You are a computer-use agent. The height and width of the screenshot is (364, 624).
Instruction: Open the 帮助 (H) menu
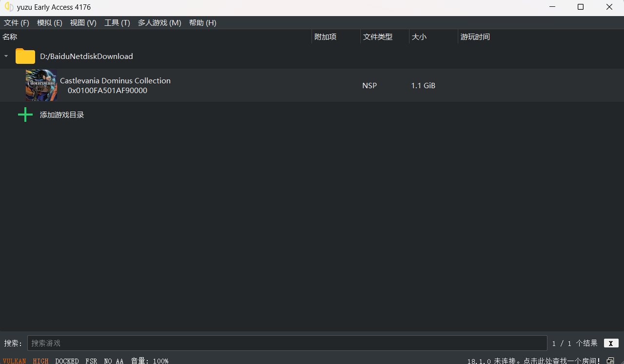pyautogui.click(x=203, y=23)
